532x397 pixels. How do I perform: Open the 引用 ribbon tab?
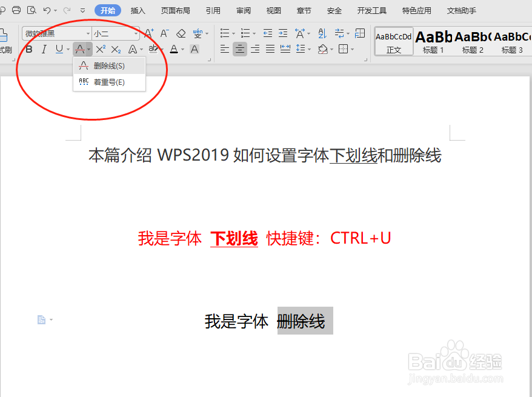(x=213, y=11)
